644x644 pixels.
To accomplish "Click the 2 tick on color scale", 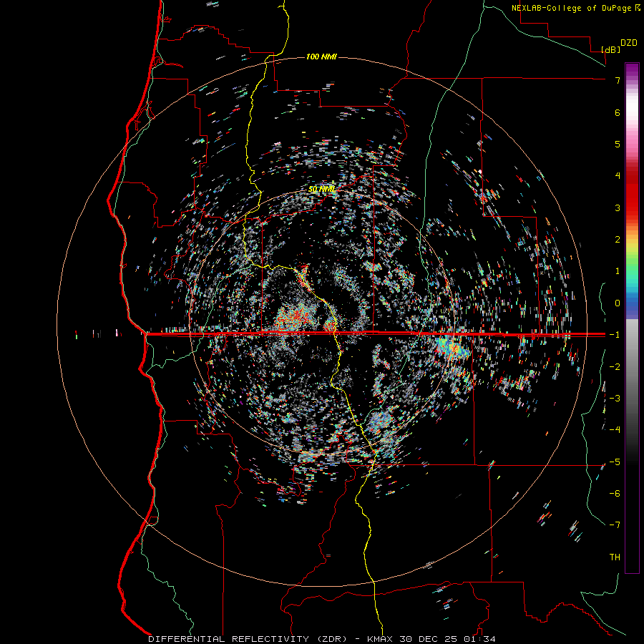I will 618,240.
